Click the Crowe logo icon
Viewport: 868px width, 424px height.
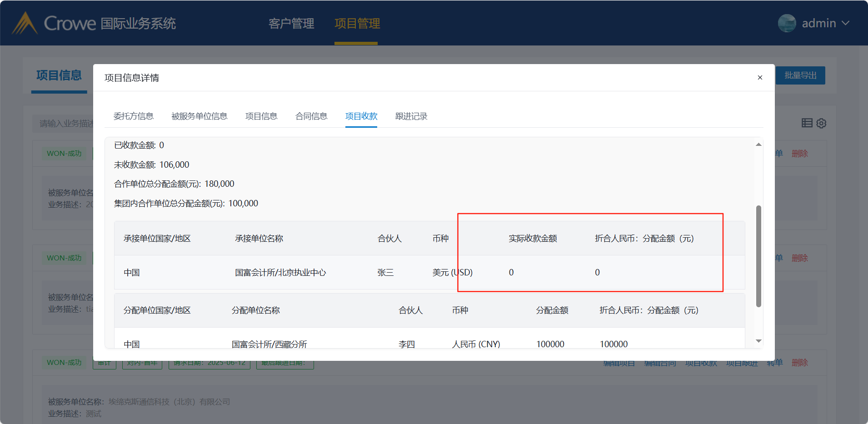(25, 23)
